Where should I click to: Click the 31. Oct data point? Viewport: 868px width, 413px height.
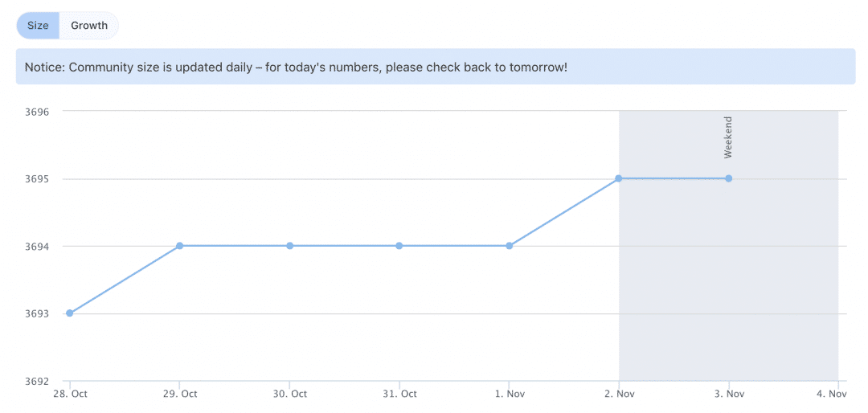pyautogui.click(x=399, y=246)
